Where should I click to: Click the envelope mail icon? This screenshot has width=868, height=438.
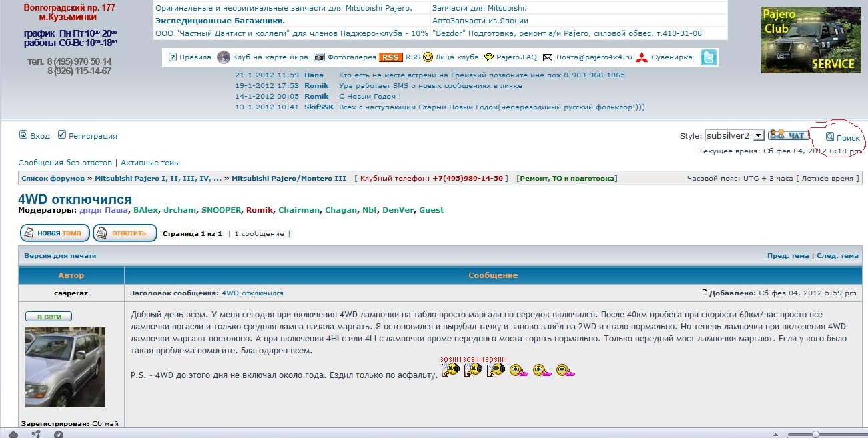[548, 57]
